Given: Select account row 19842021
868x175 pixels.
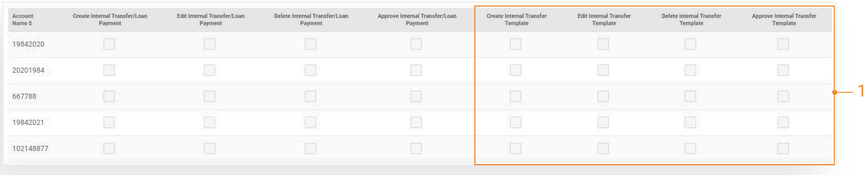Looking at the screenshot, I should pos(28,122).
